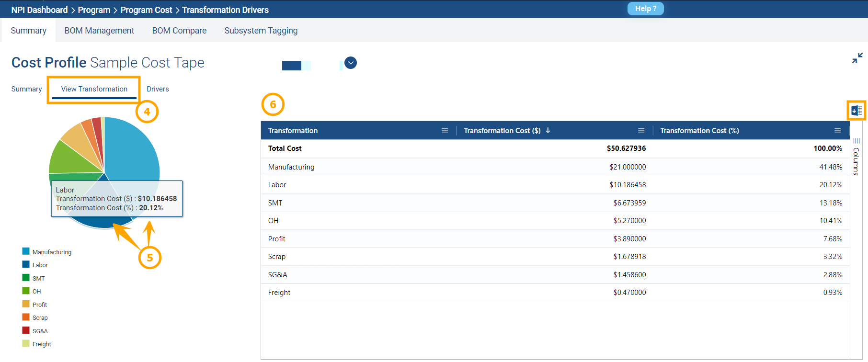Open the Transformation Cost ($) column menu icon
The image size is (868, 362).
[641, 130]
